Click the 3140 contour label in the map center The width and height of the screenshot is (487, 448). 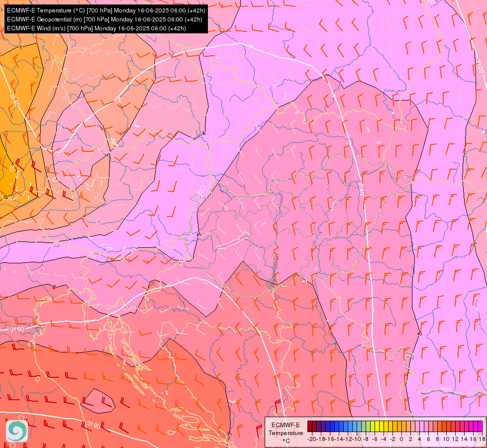[x=361, y=189]
